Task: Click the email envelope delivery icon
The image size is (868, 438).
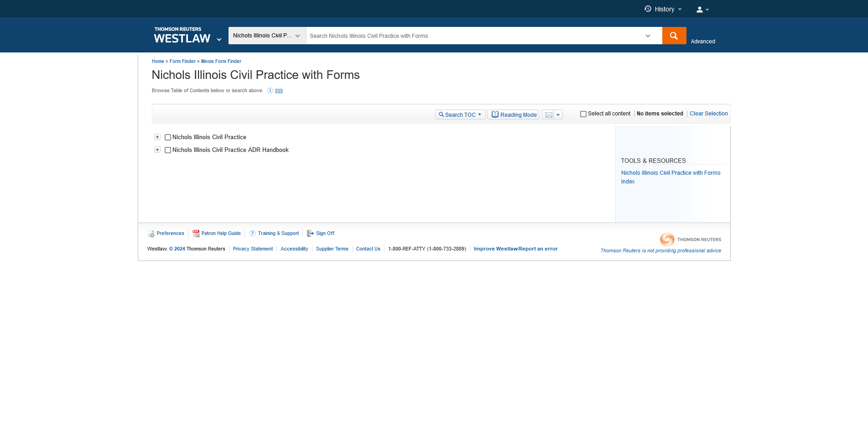Action: click(x=548, y=115)
